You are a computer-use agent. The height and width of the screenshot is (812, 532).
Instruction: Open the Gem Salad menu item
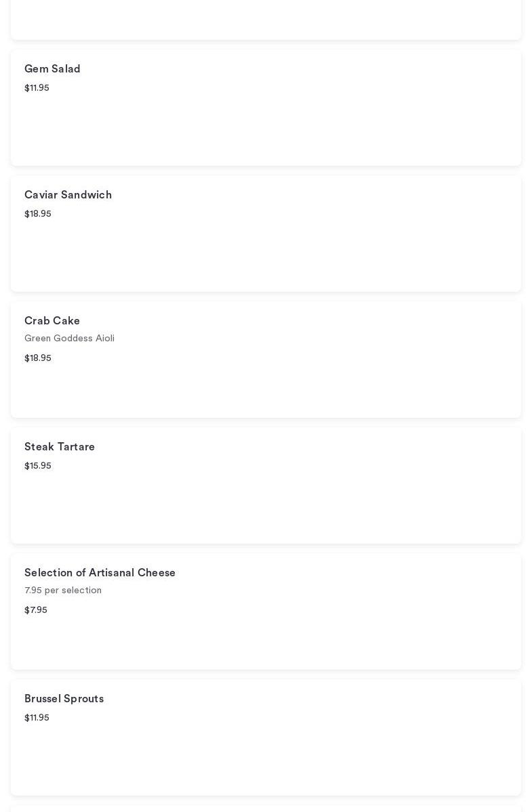click(52, 69)
